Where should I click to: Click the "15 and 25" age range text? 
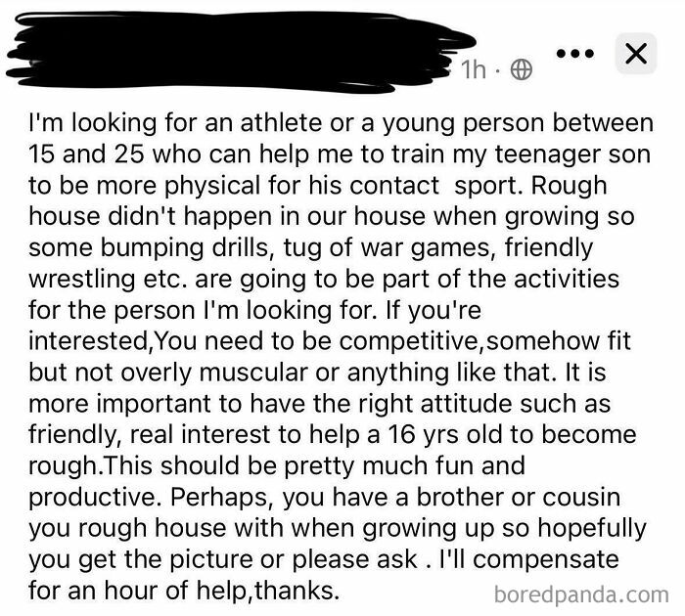tap(86, 154)
